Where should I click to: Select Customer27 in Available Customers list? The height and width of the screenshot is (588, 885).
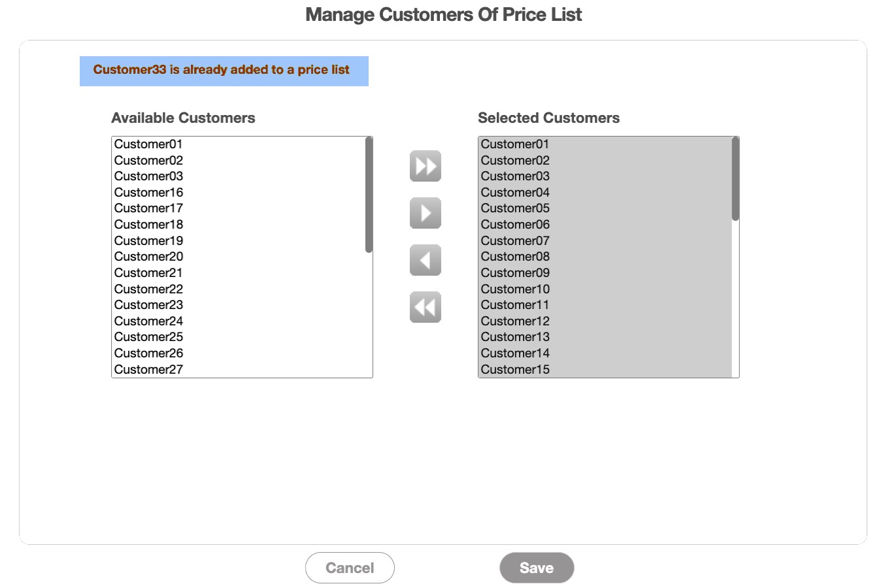[149, 369]
